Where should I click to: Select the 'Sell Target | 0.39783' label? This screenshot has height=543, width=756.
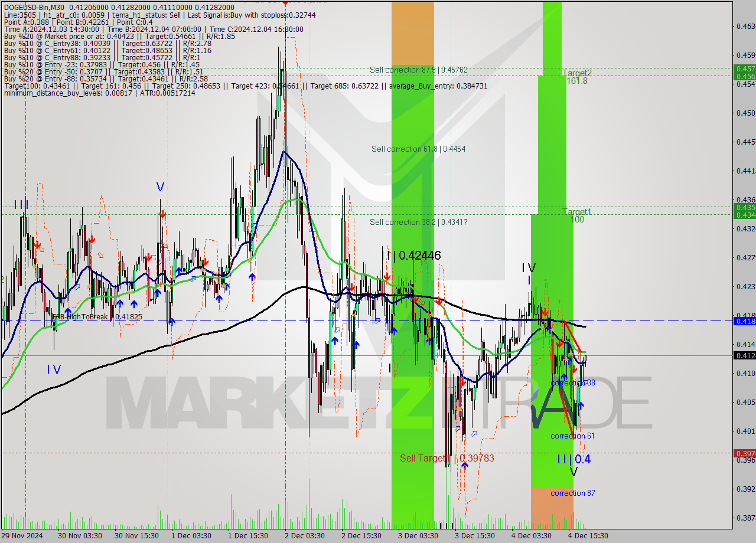[447, 458]
